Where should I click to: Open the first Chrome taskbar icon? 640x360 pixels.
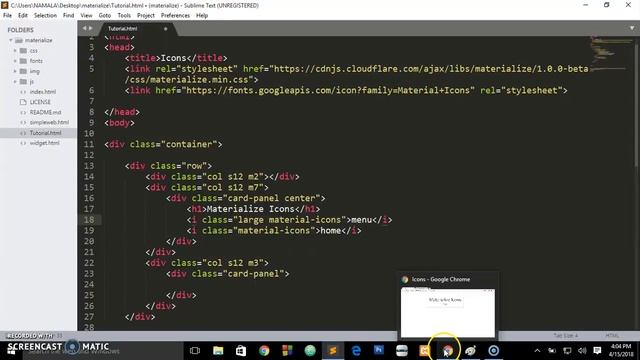(264, 351)
